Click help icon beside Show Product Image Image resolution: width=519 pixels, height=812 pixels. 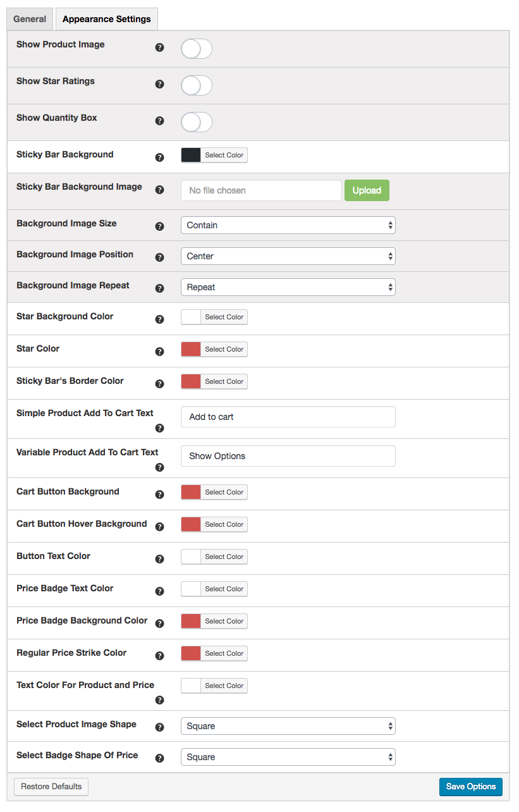159,47
